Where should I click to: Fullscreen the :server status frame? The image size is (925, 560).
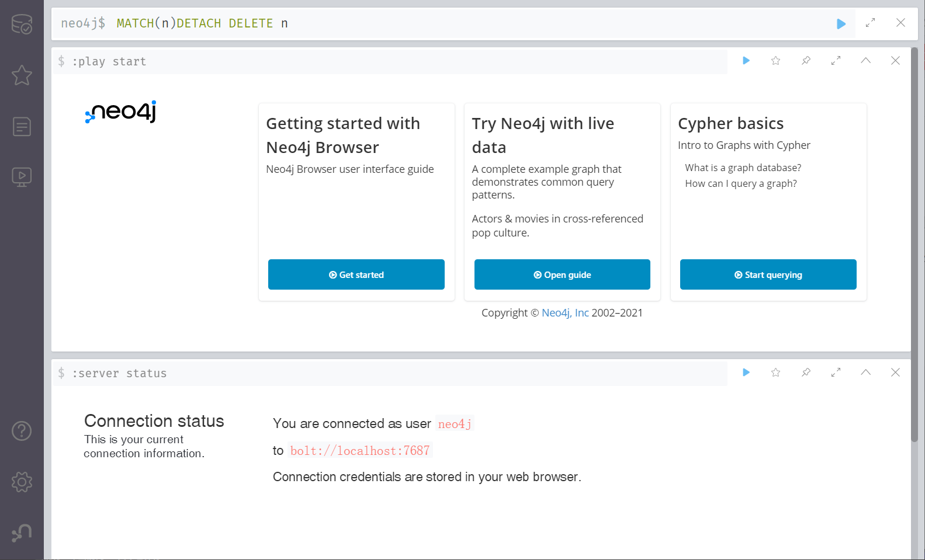[x=836, y=372]
